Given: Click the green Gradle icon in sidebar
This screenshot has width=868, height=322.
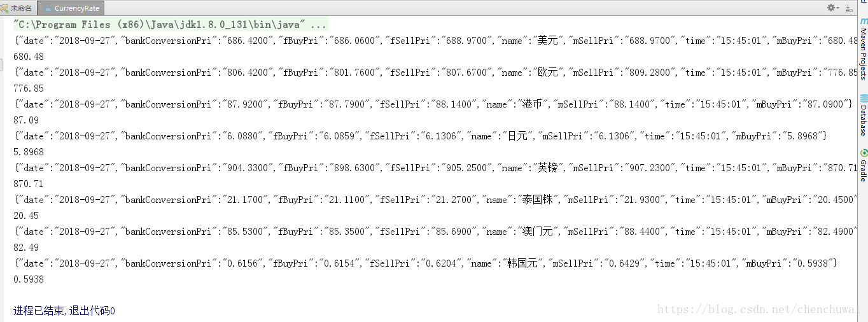Looking at the screenshot, I should click(x=864, y=153).
